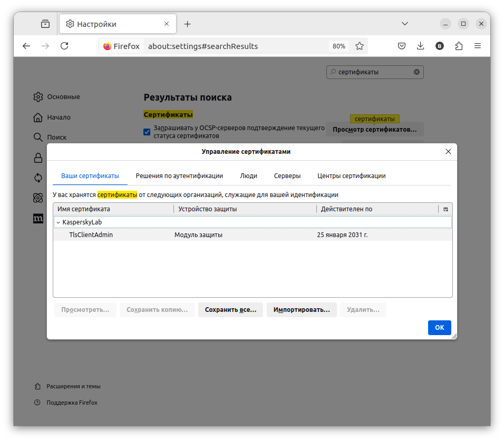This screenshot has height=441, width=504.
Task: Click the 25 января 2031 г. cell
Action: pyautogui.click(x=342, y=235)
